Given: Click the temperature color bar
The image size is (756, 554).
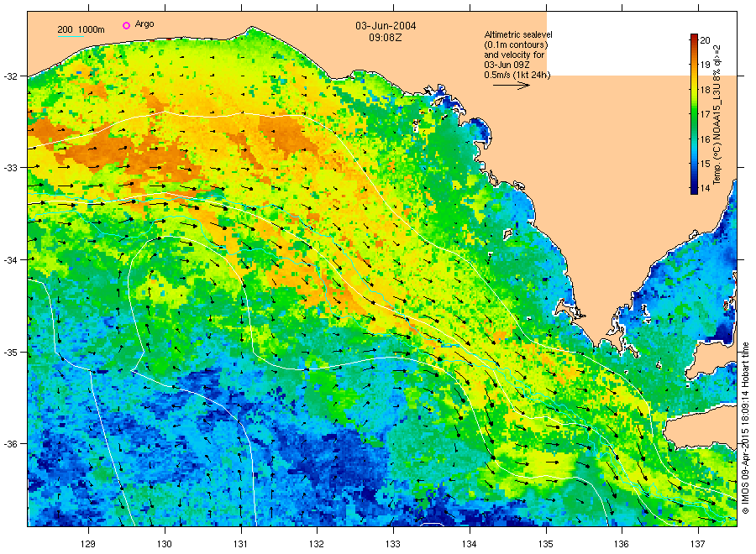Looking at the screenshot, I should [694, 114].
